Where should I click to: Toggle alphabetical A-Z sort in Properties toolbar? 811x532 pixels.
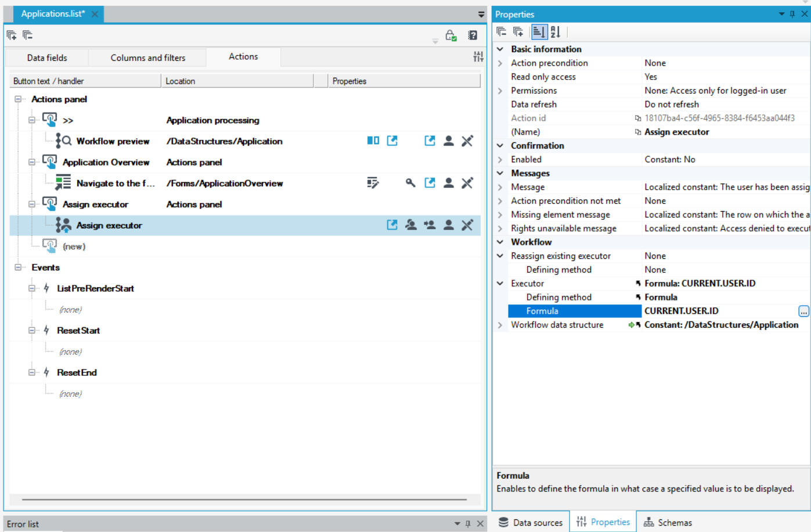(x=556, y=32)
